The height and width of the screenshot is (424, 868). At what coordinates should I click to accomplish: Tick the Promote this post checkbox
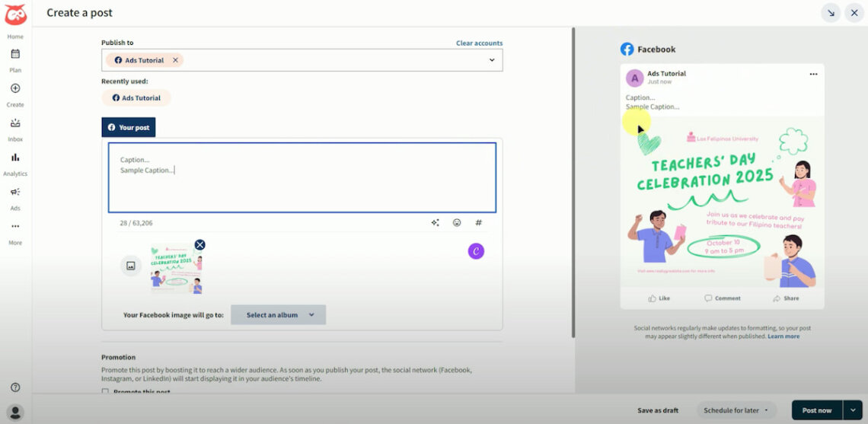105,392
